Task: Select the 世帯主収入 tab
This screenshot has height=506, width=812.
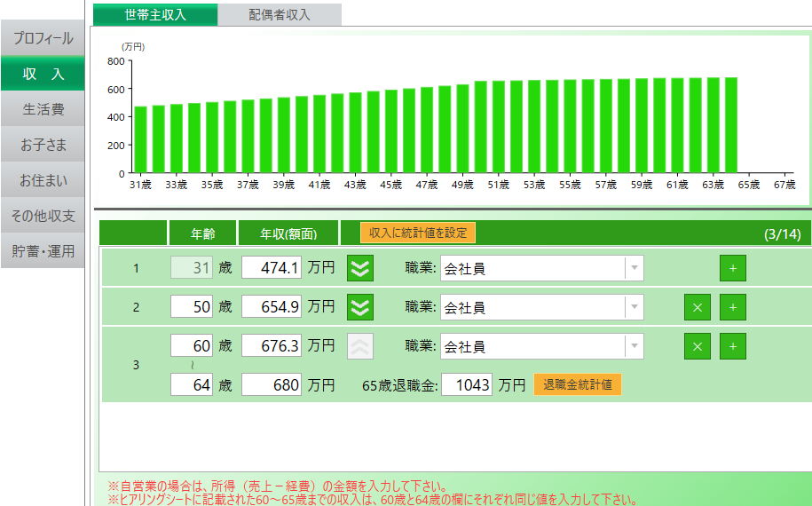Action: point(155,14)
